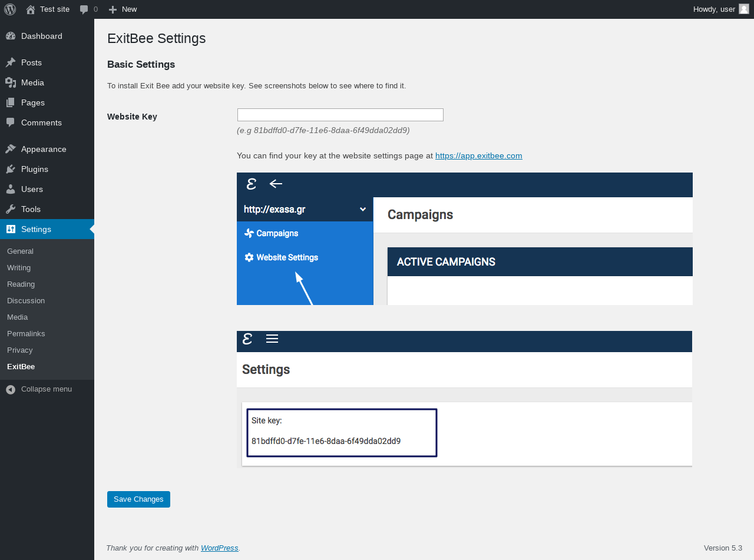754x560 pixels.
Task: Click the Plugins plug icon
Action: tap(11, 169)
